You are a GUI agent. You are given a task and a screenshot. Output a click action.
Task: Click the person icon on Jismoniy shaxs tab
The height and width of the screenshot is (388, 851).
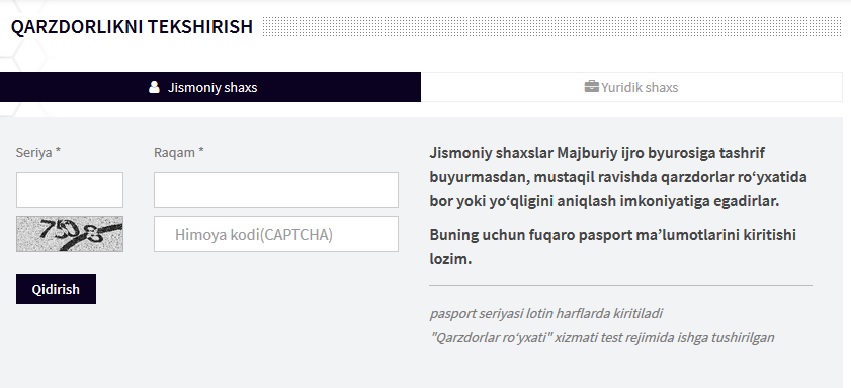click(154, 87)
